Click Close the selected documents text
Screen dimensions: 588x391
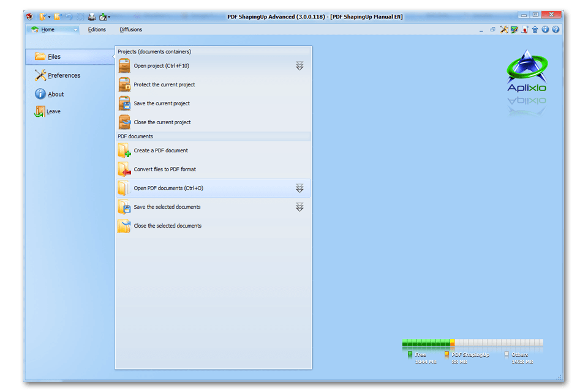[x=168, y=226]
